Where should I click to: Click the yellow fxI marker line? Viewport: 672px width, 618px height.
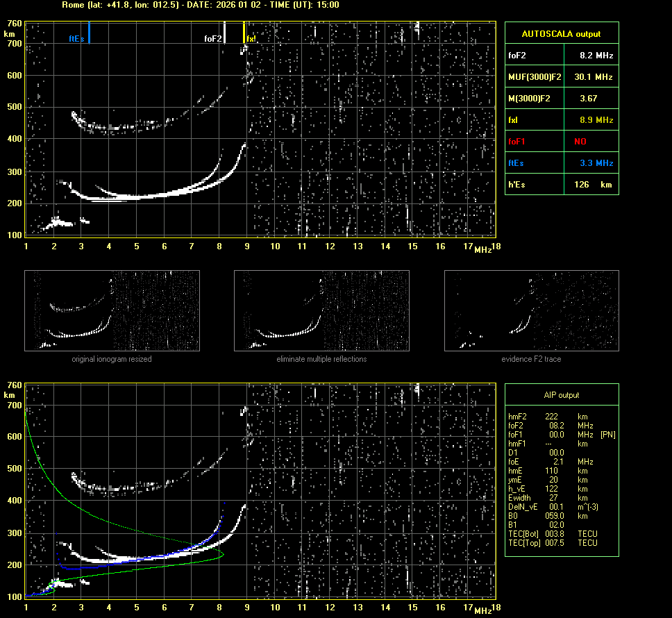pyautogui.click(x=244, y=33)
